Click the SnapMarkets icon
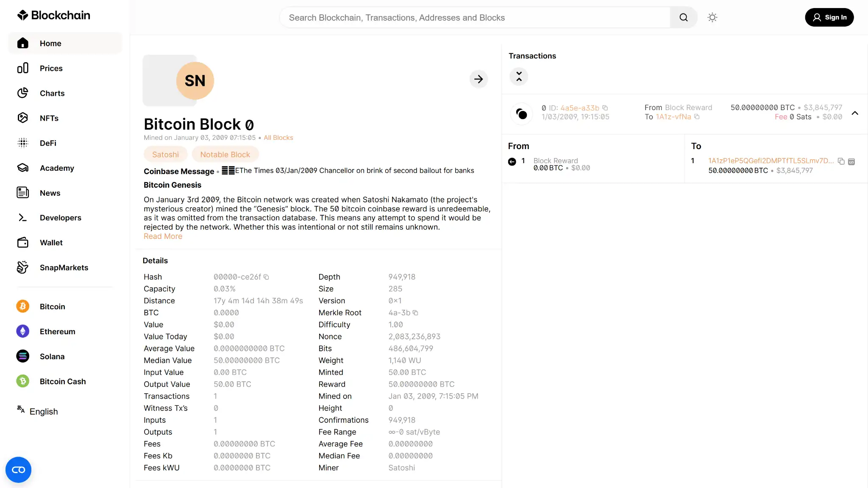868x488 pixels. (x=23, y=267)
